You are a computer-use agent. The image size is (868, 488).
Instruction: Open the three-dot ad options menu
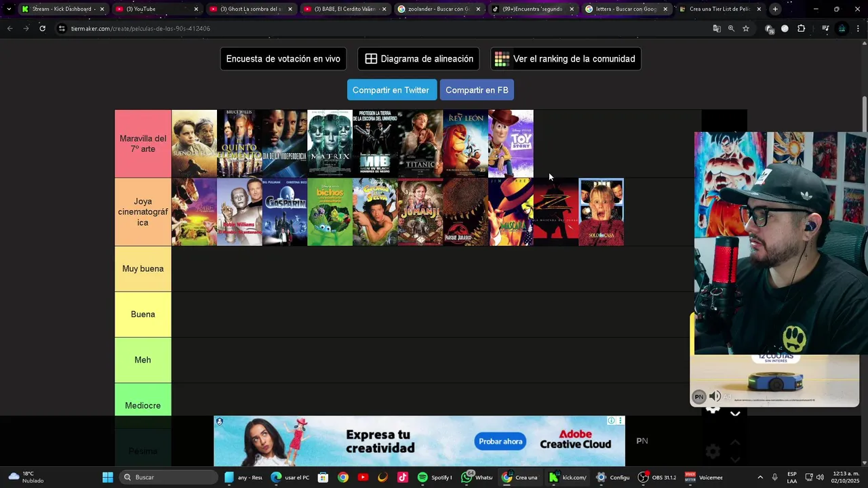click(x=620, y=421)
